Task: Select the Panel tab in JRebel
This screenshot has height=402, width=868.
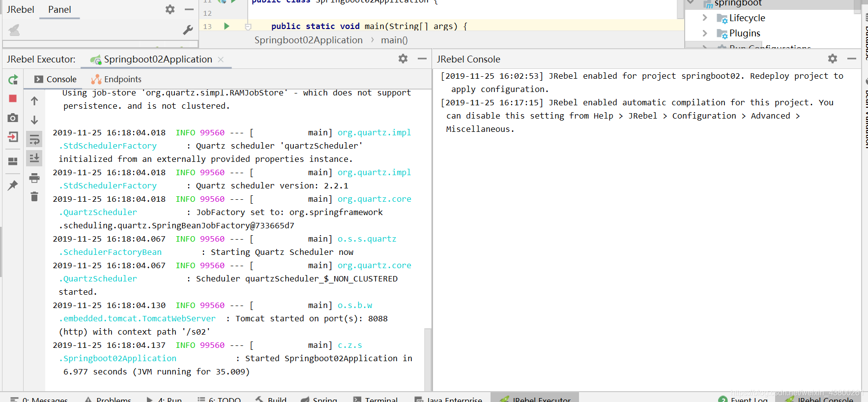Action: [x=59, y=9]
